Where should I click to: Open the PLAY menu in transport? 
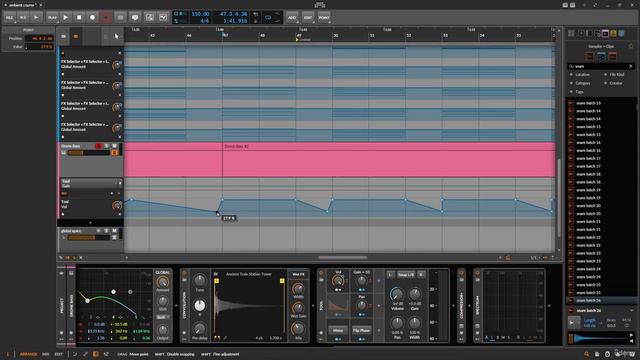[52, 18]
